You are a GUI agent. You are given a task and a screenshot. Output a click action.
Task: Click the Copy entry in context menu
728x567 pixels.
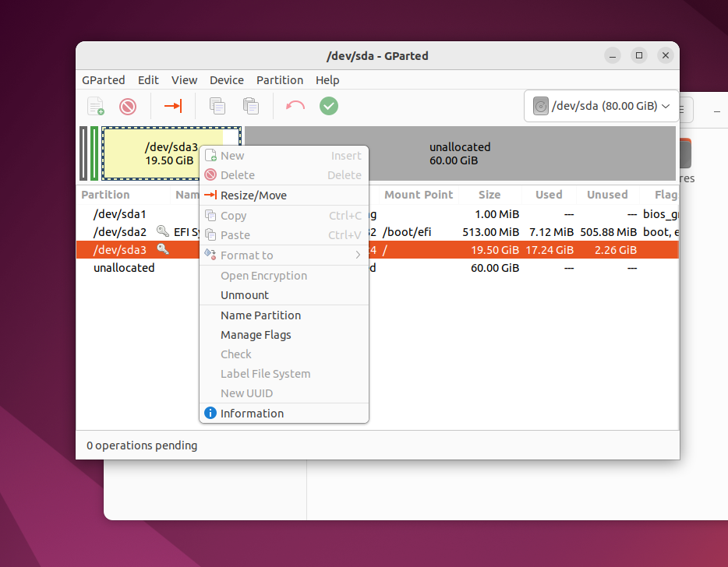coord(284,216)
